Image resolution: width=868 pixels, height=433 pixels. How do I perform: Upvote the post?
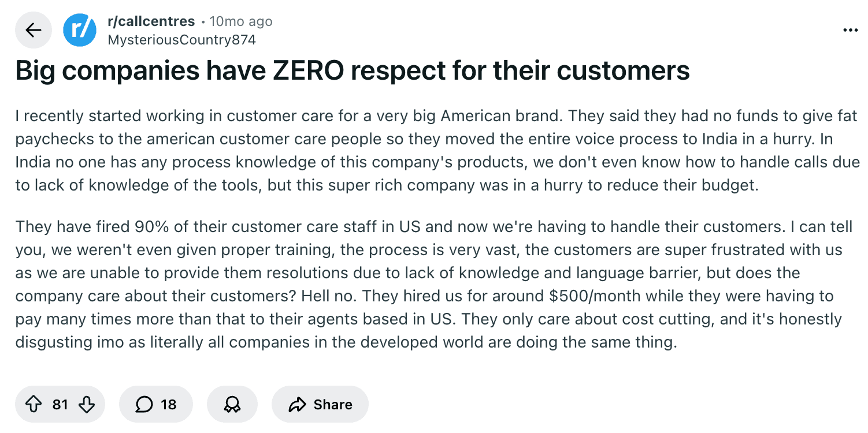35,405
